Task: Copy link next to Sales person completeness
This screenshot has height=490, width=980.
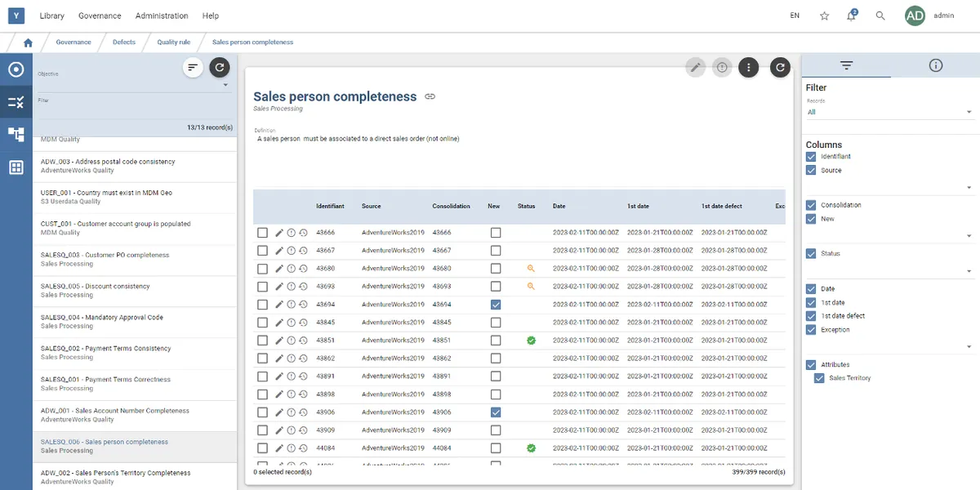Action: pos(430,96)
